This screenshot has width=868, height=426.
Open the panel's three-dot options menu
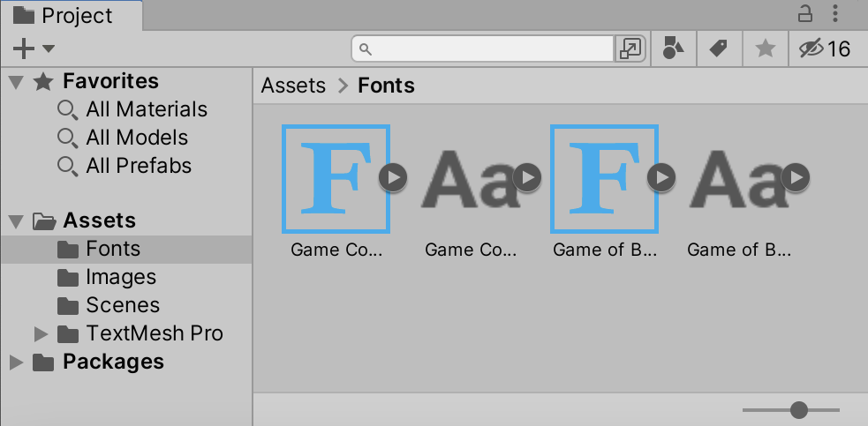click(835, 13)
